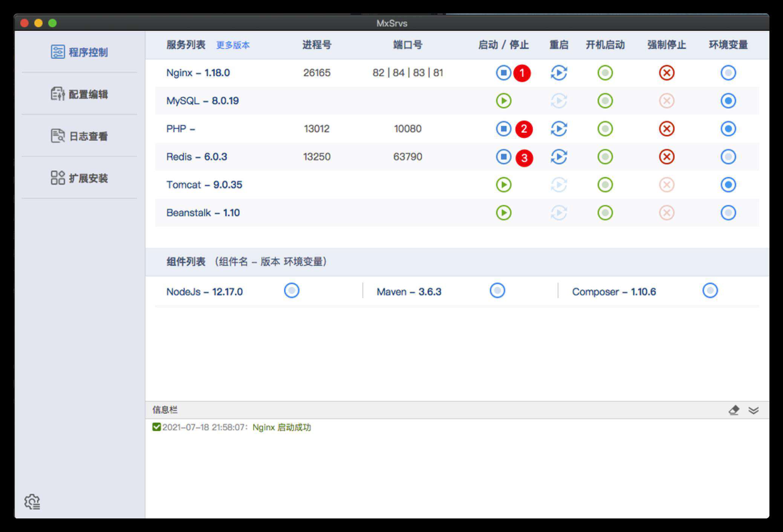
Task: Stop the Redis service
Action: coord(503,157)
